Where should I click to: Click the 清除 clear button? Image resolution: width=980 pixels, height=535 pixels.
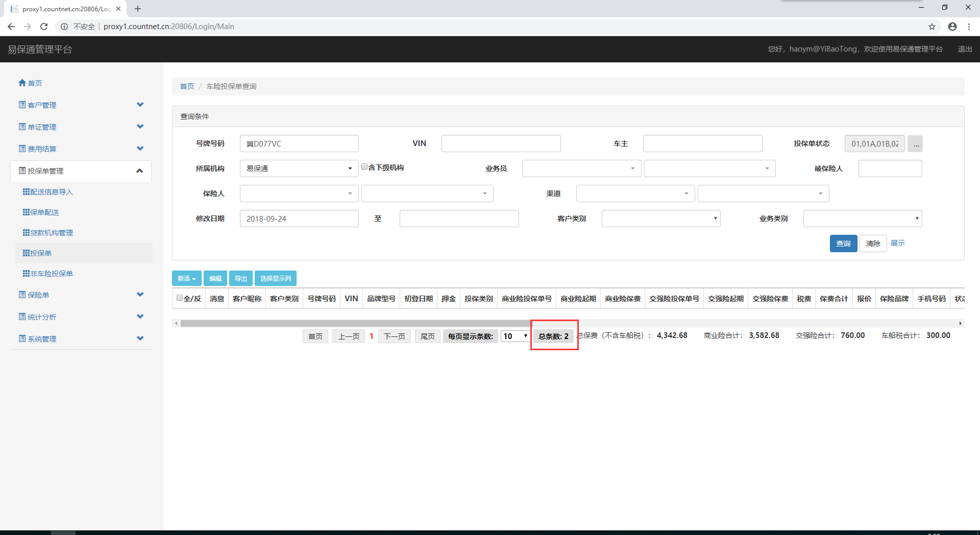[x=873, y=244]
